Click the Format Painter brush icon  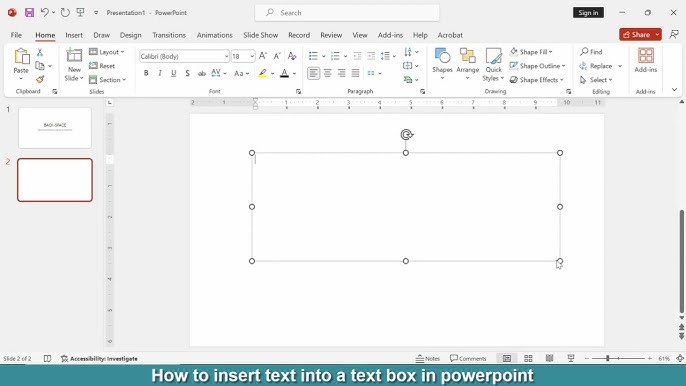point(40,79)
